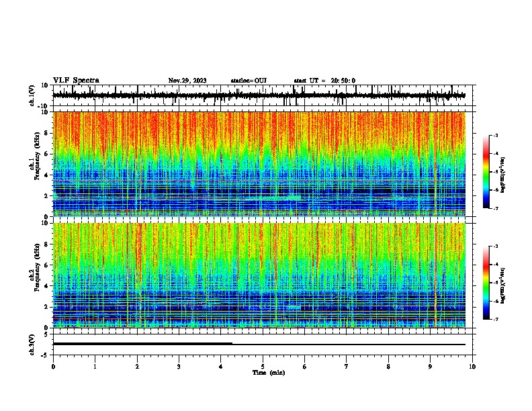Click the ch.1 color bar "log(PSD)" label
This screenshot has width=532, height=411.
503,175
